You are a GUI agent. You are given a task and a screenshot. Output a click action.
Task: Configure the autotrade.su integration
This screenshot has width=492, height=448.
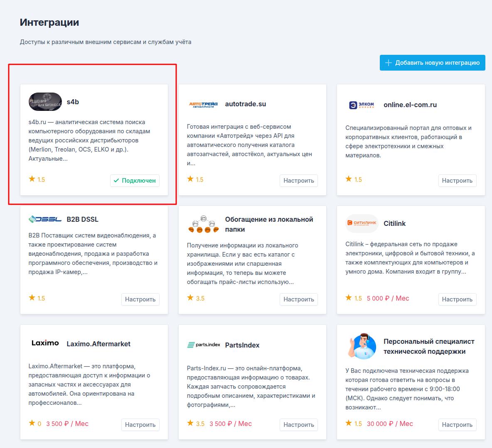299,181
